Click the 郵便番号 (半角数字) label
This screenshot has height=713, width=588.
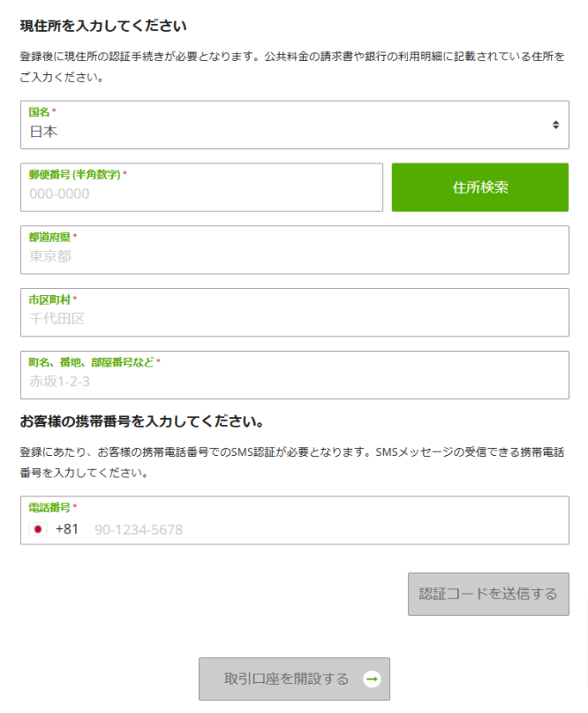[75, 174]
